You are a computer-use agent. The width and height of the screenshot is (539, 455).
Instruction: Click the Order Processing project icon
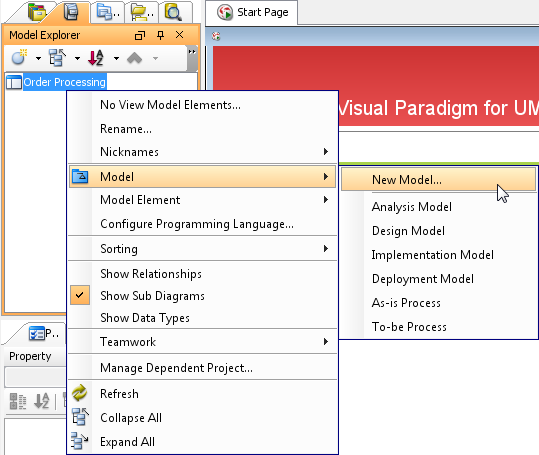[14, 82]
